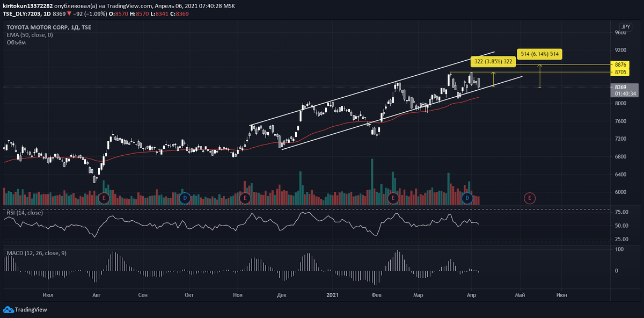Open the author name kiritokun13372282
644x318 pixels.
click(x=28, y=5)
